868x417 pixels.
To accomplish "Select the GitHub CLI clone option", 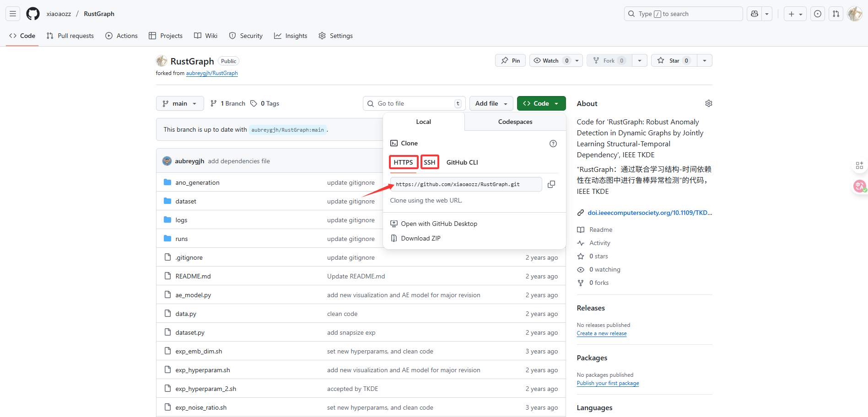I will coord(462,162).
